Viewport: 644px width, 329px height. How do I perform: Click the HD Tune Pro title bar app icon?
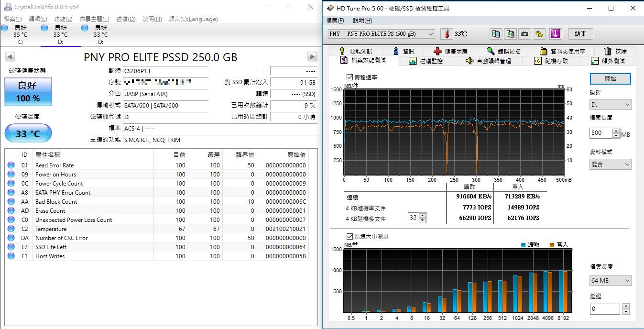point(330,8)
